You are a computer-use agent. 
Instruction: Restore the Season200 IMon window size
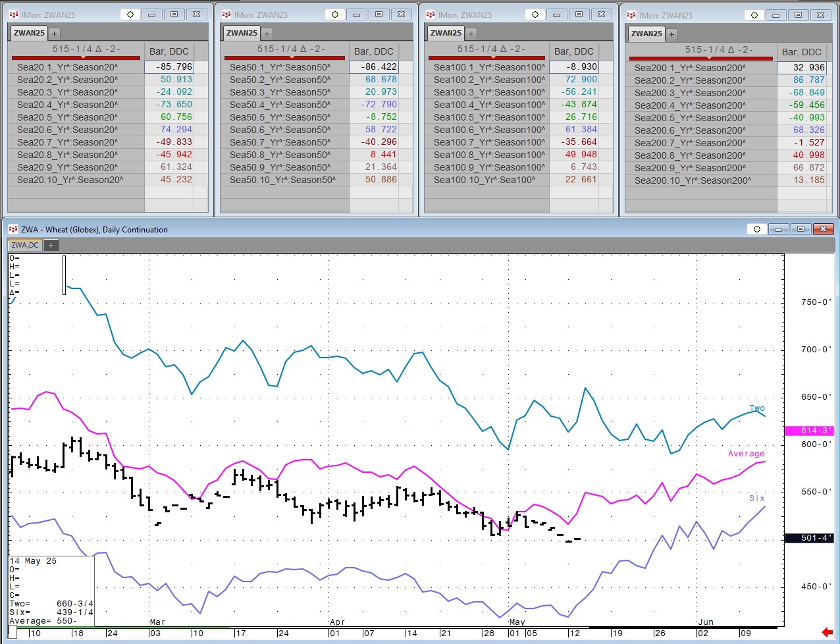tap(798, 14)
